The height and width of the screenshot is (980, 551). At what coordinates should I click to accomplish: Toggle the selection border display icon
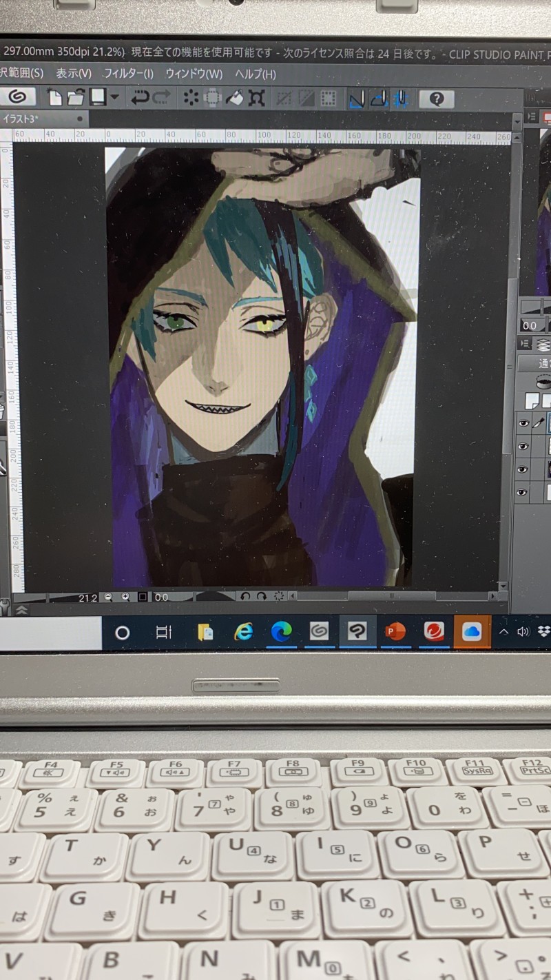tap(328, 99)
